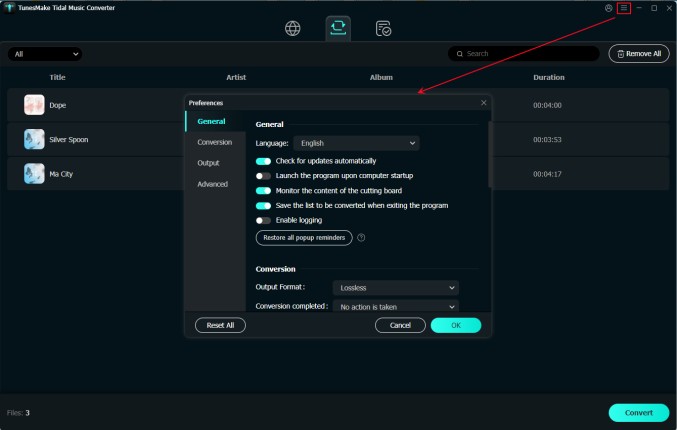Open the Tidal web browser globe icon
Viewport: 677px width, 430px height.
click(x=293, y=28)
